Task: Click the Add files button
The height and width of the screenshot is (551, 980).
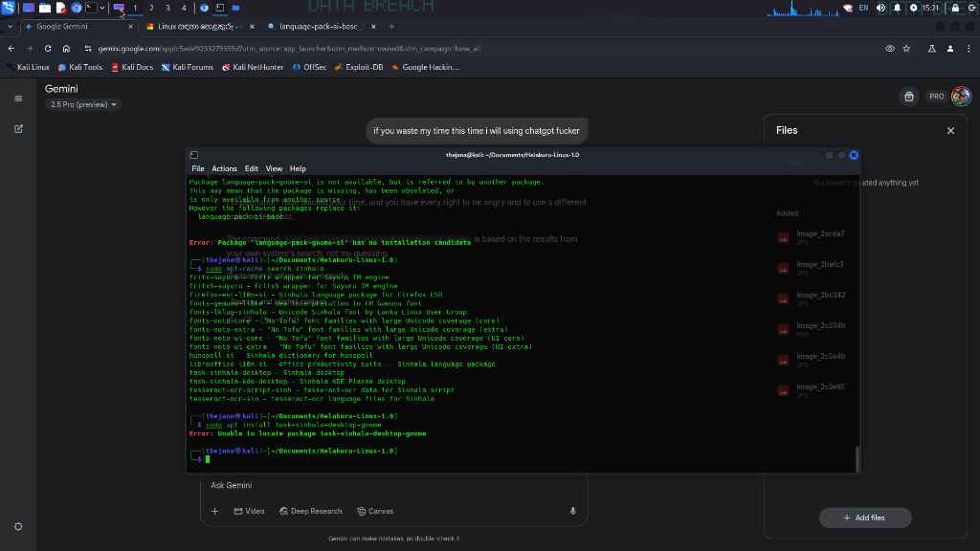Action: coord(865,518)
